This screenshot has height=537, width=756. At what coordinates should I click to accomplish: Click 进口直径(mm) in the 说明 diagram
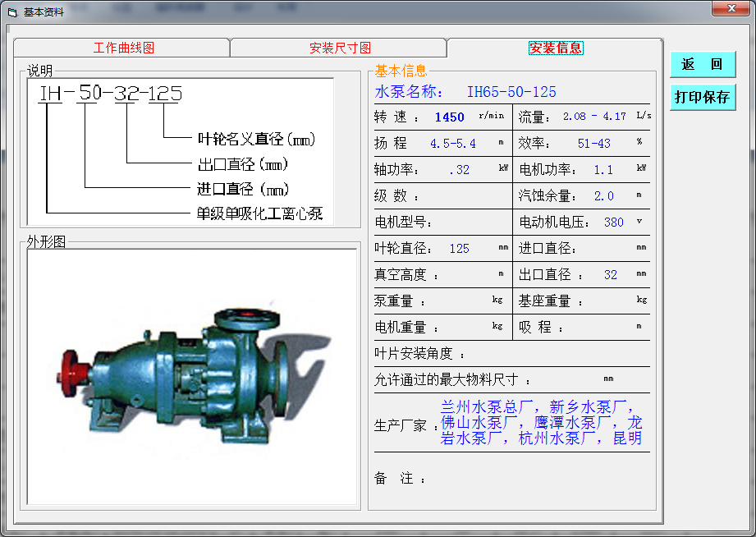pos(242,189)
